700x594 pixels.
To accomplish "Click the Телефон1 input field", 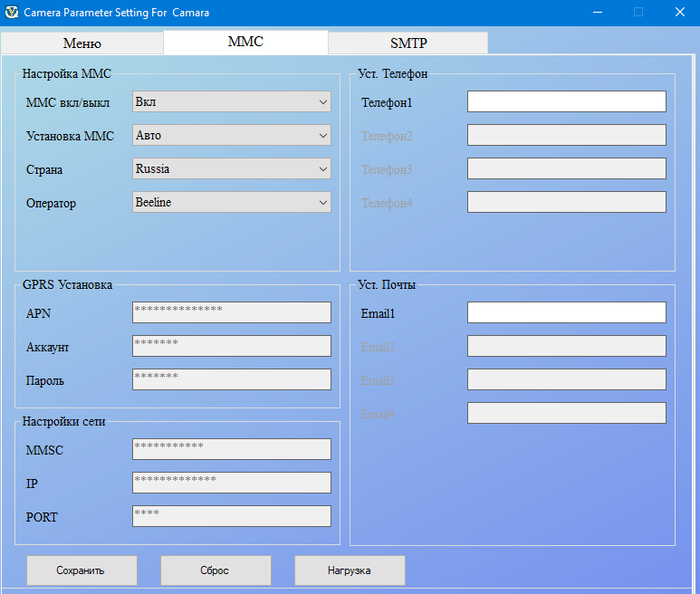I will 566,102.
